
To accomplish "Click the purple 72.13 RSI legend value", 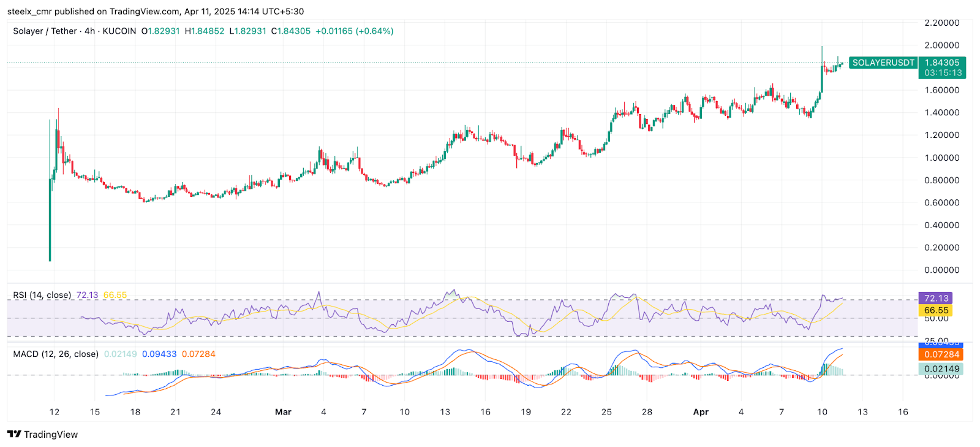I will (87, 295).
